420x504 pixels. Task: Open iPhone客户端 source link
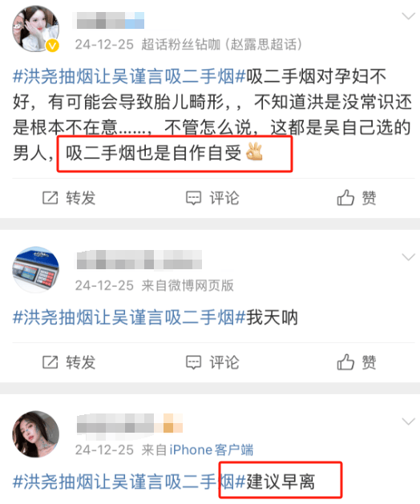click(212, 450)
